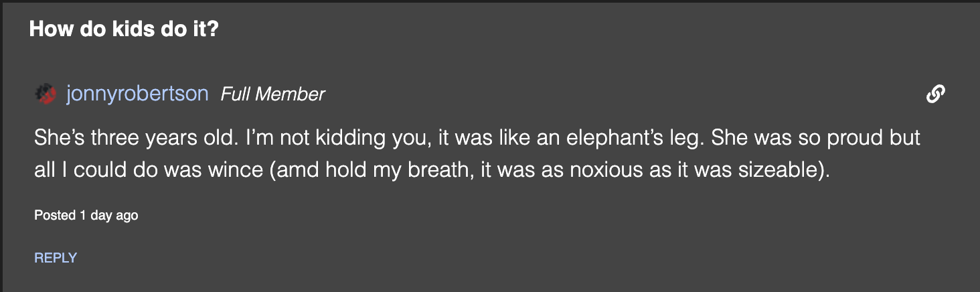This screenshot has width=980, height=292.
Task: Click the post's second line of text
Action: 432,170
